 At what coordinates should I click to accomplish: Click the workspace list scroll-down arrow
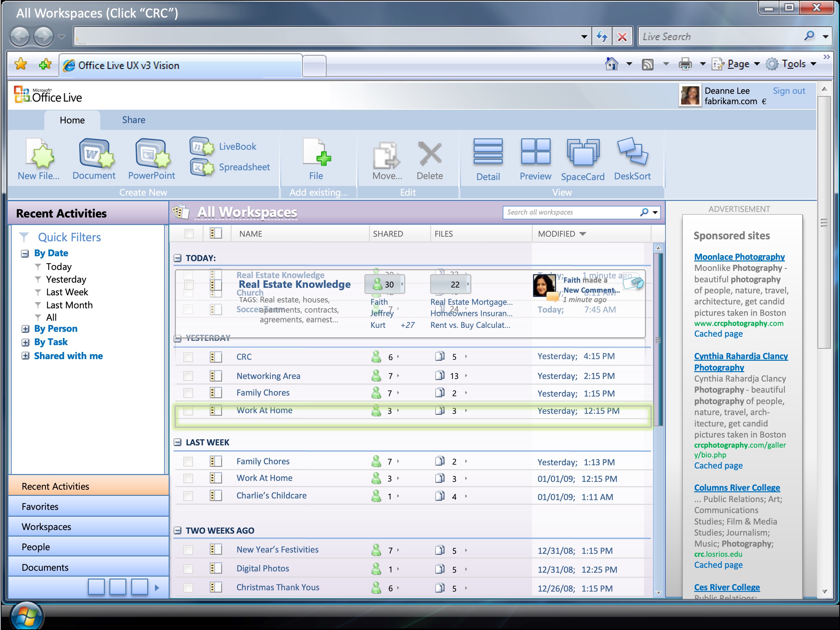click(x=658, y=593)
